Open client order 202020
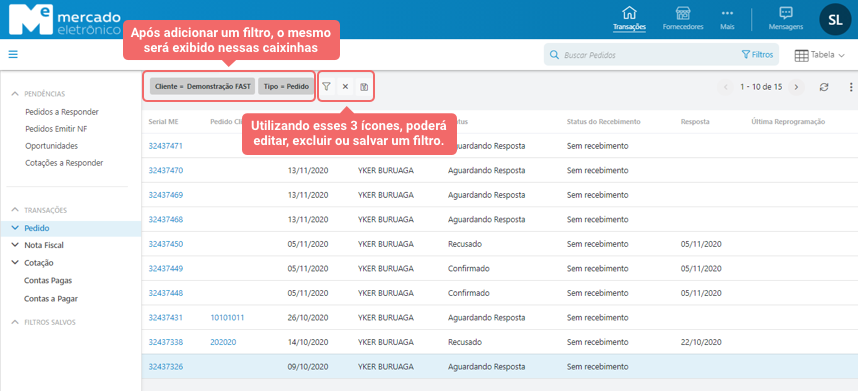The image size is (858, 391). [x=223, y=342]
